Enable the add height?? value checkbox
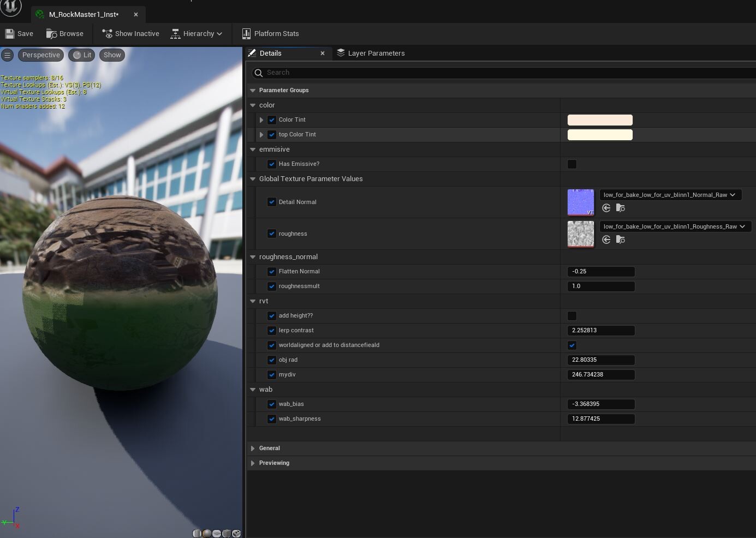The height and width of the screenshot is (538, 756). tap(572, 316)
